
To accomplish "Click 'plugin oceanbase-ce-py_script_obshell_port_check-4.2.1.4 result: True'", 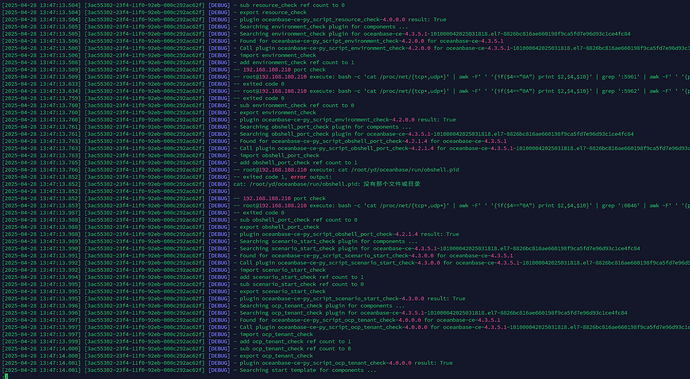I will [346, 234].
